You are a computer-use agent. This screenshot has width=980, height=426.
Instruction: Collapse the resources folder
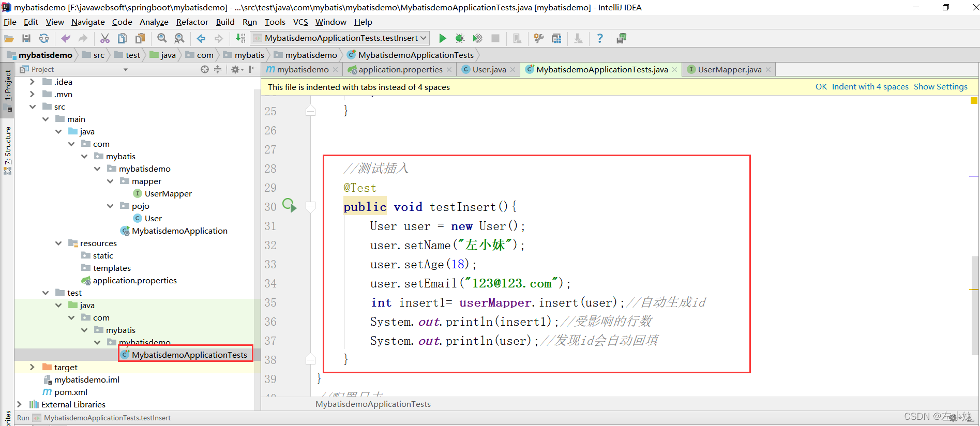[x=58, y=243]
